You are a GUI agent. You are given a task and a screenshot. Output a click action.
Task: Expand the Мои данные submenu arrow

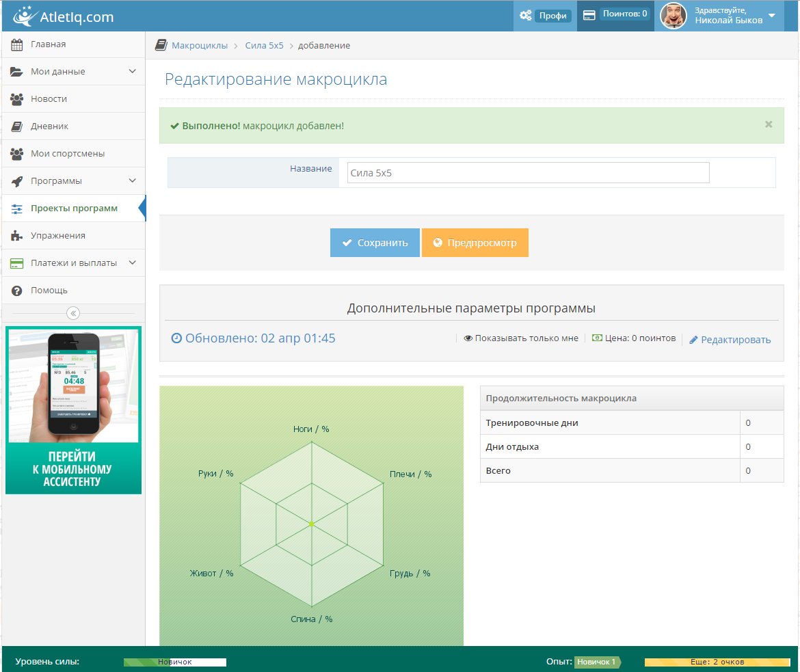(x=133, y=71)
